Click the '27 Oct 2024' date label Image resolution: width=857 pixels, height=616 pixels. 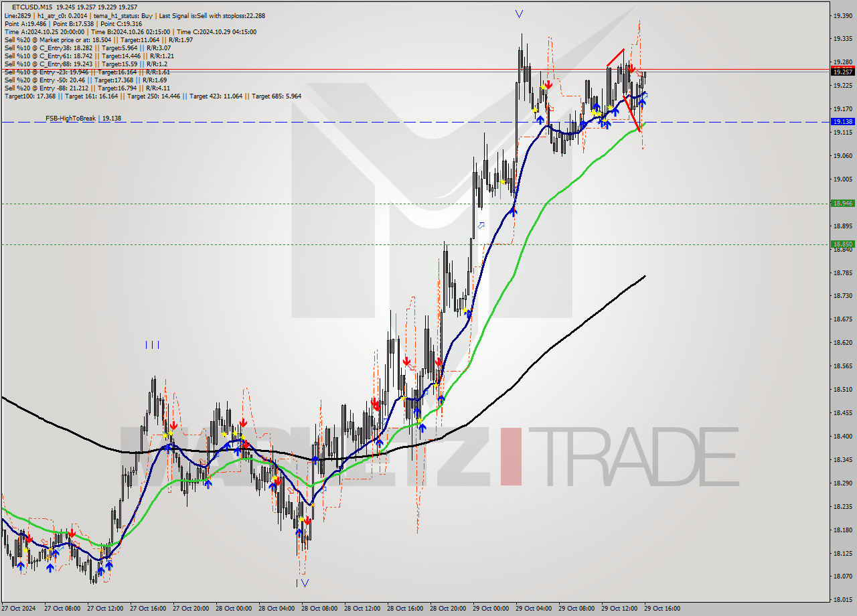(x=19, y=609)
